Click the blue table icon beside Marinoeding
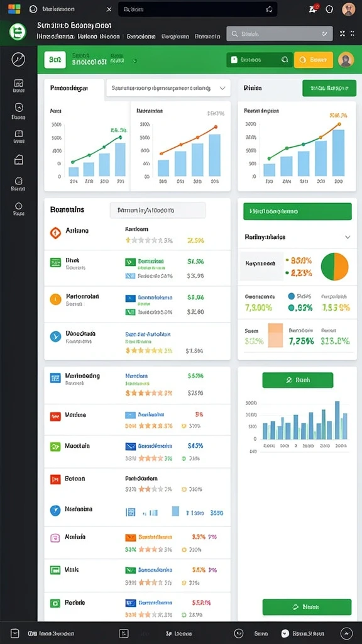The image size is (362, 644). (55, 378)
